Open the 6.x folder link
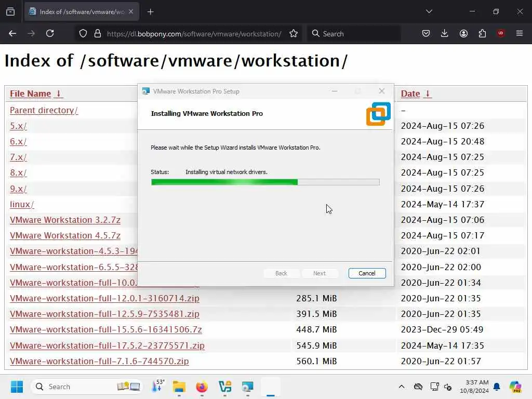This screenshot has height=399, width=532. (18, 141)
